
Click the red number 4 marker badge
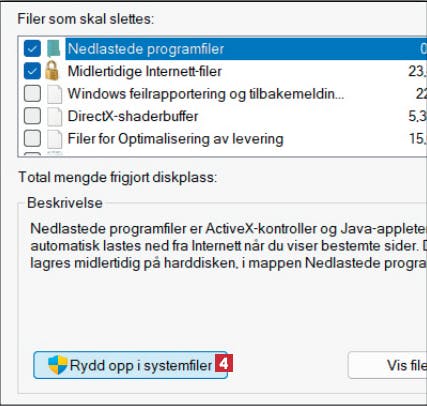click(x=224, y=363)
